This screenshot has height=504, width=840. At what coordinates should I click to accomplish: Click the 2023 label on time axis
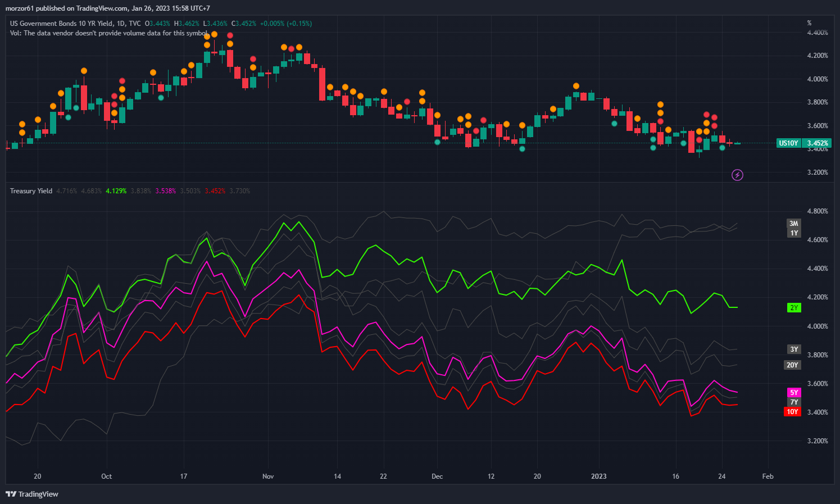coord(599,476)
